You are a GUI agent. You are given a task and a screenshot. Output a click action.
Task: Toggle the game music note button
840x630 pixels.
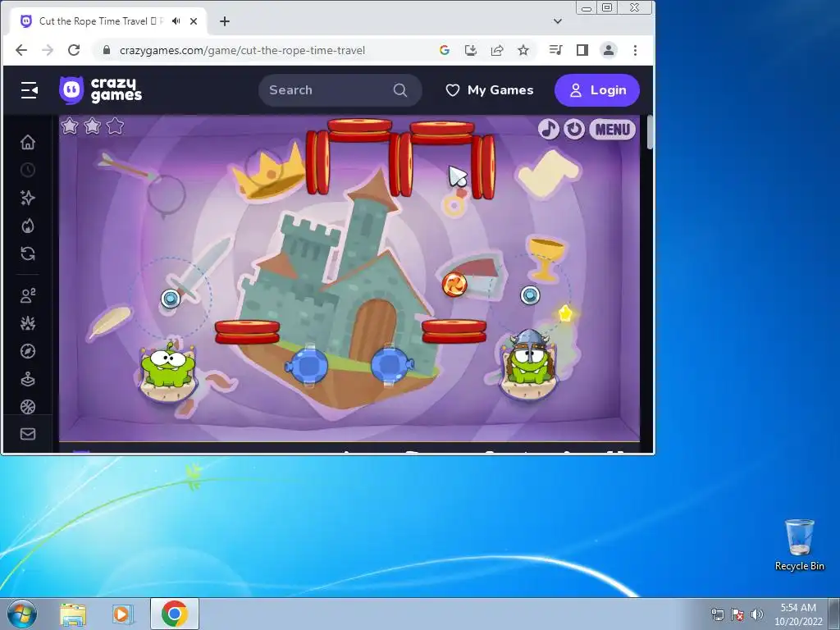click(548, 129)
